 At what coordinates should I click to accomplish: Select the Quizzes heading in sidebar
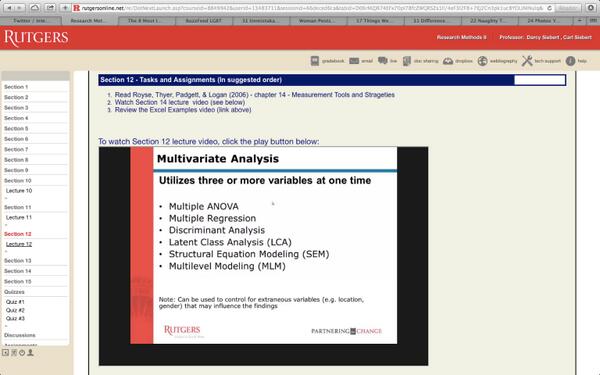click(x=14, y=292)
